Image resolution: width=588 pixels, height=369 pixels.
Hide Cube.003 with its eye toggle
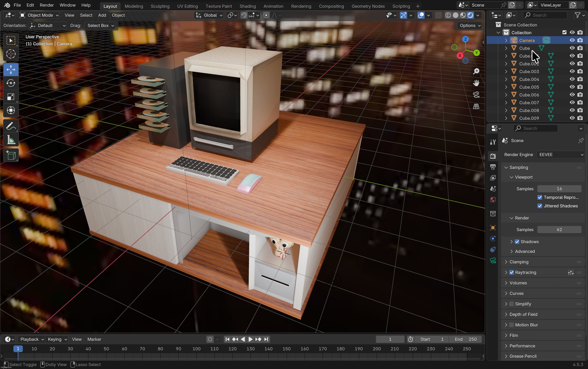coord(572,71)
